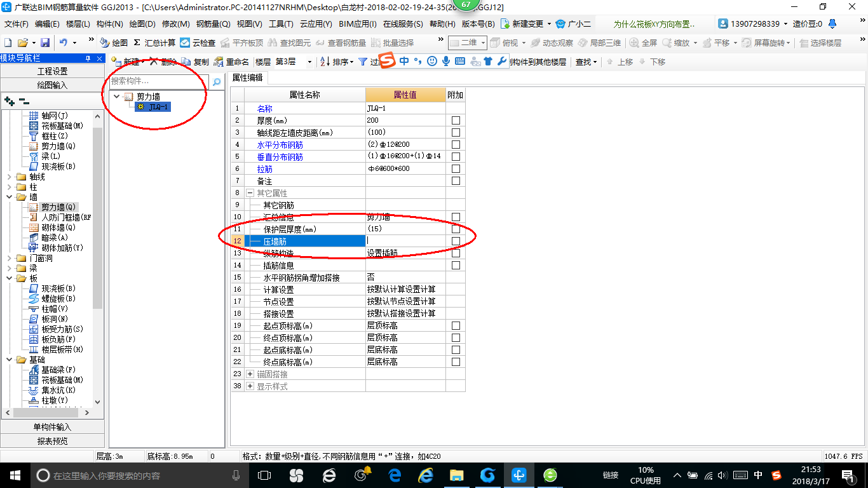Expand 锚固搭接 property group
Viewport: 868px width, 488px height.
pyautogui.click(x=250, y=374)
